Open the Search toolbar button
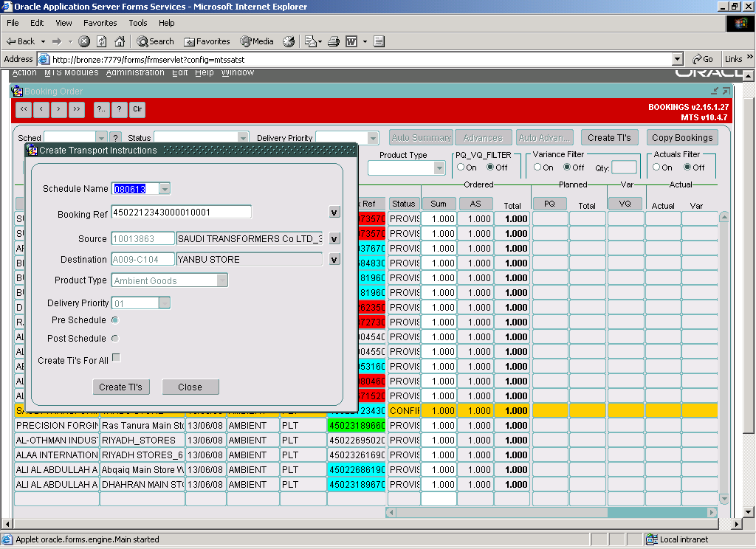 click(155, 41)
